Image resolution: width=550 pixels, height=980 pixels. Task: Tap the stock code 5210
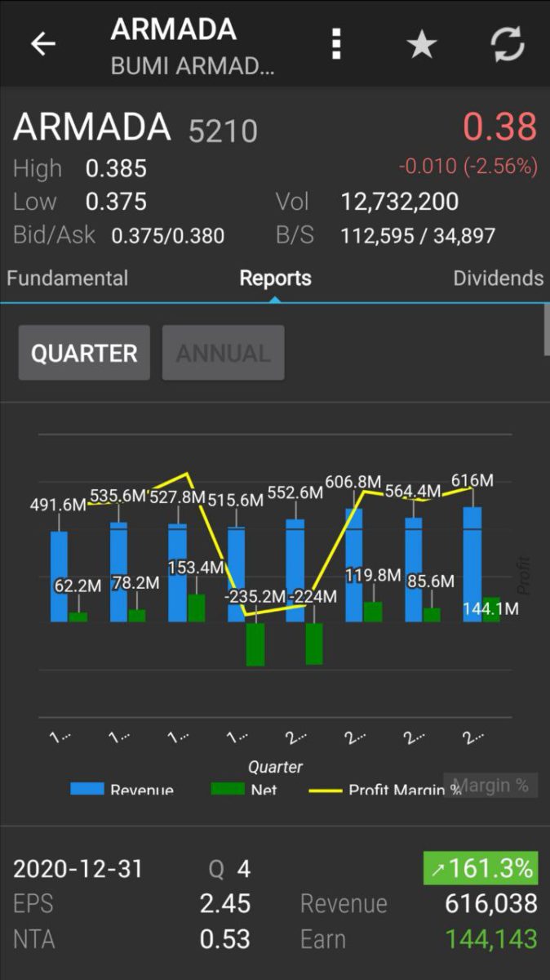click(224, 131)
